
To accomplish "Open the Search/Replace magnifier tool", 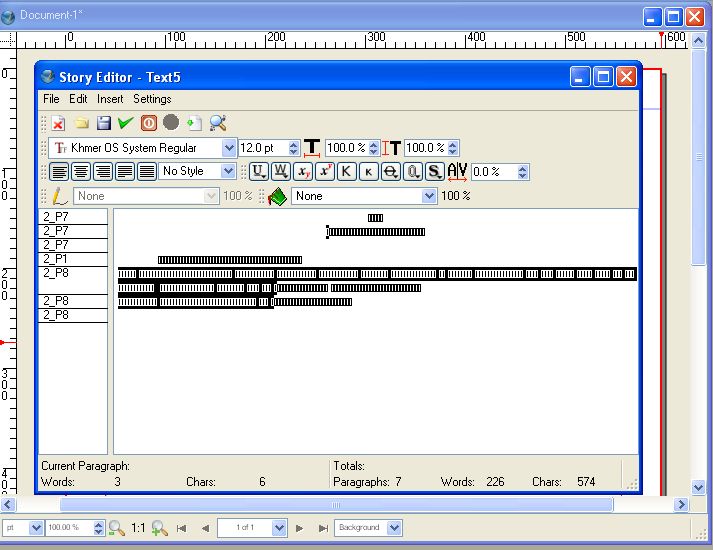I will [x=217, y=123].
